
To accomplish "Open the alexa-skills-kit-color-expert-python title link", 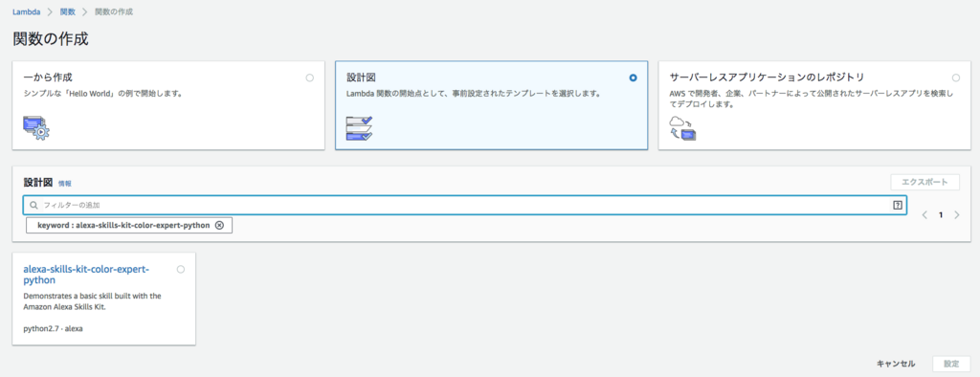I will click(86, 275).
